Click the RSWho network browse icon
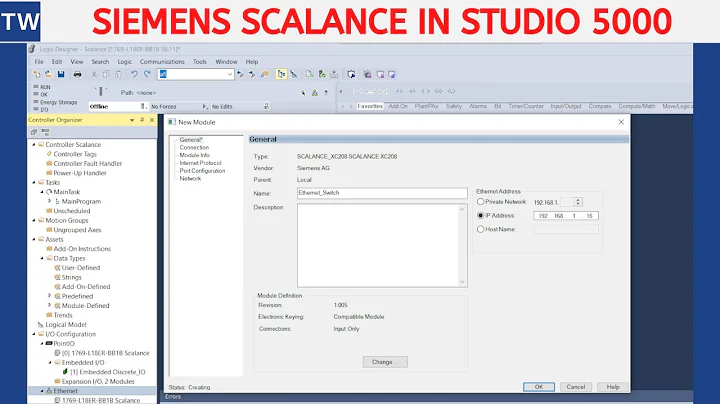 point(315,93)
